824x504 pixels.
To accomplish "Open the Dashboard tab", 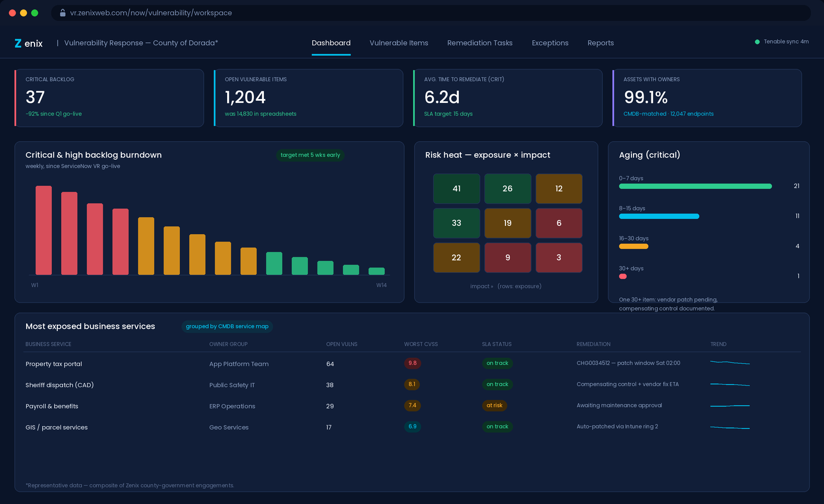I will pos(331,43).
